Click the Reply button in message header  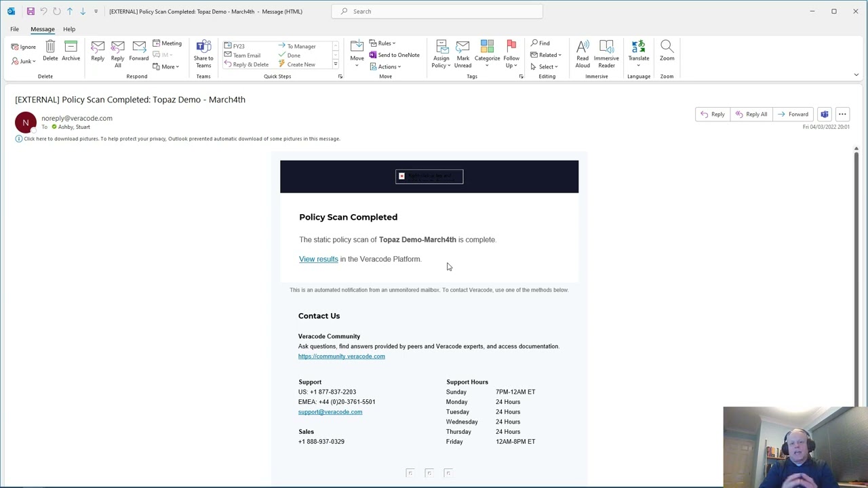click(x=713, y=115)
